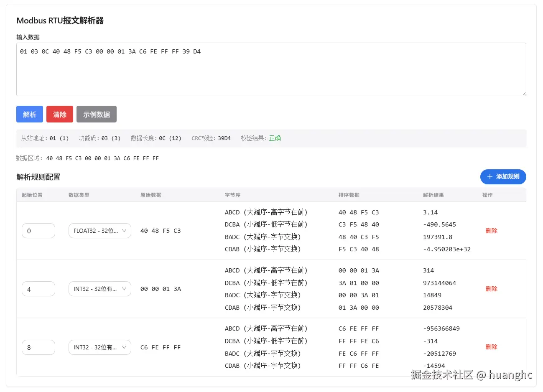This screenshot has height=392, width=543.
Task: Delete the FLOAT32 rule via 删除
Action: (x=492, y=231)
